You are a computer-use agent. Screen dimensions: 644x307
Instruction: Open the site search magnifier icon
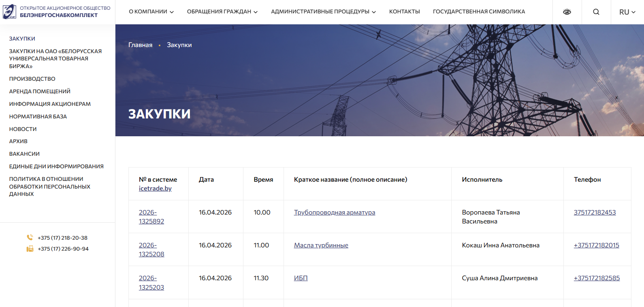pos(596,12)
